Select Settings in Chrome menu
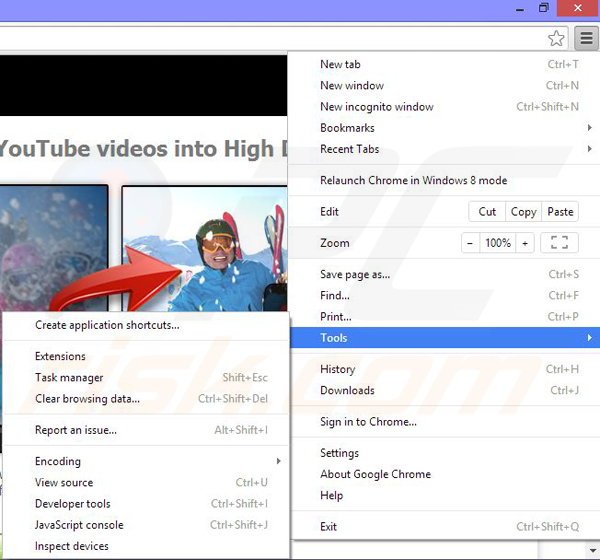600x560 pixels. (339, 453)
